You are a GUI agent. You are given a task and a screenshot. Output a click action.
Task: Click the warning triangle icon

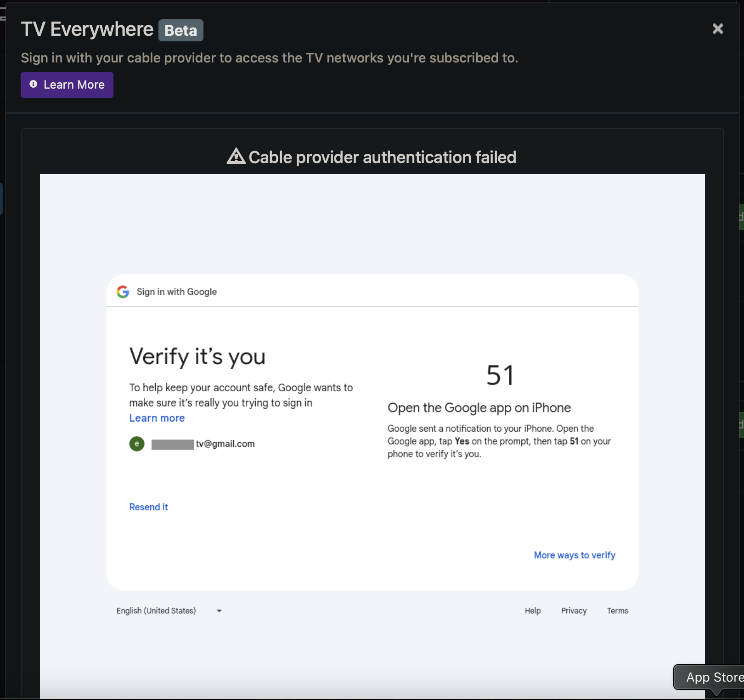(x=236, y=156)
